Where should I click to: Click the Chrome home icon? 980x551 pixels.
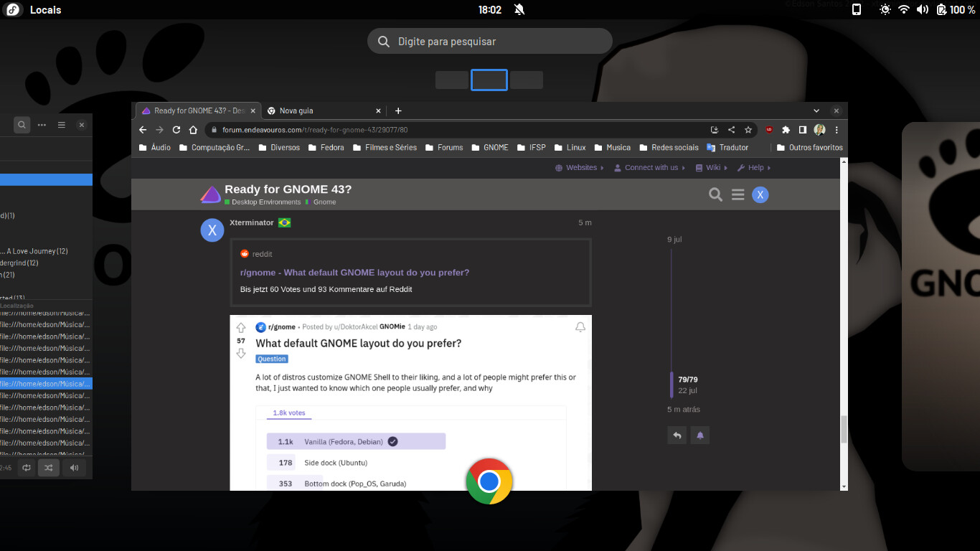click(193, 130)
